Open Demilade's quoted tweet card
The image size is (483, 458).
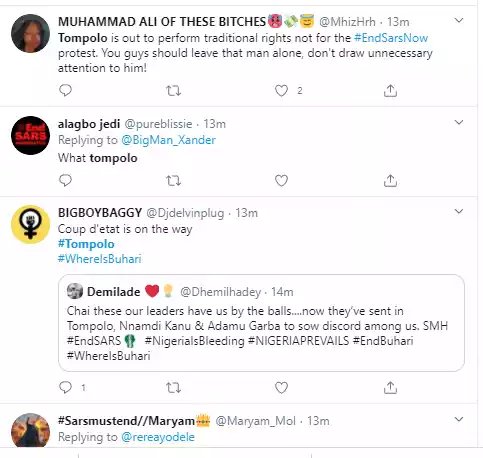click(x=261, y=323)
